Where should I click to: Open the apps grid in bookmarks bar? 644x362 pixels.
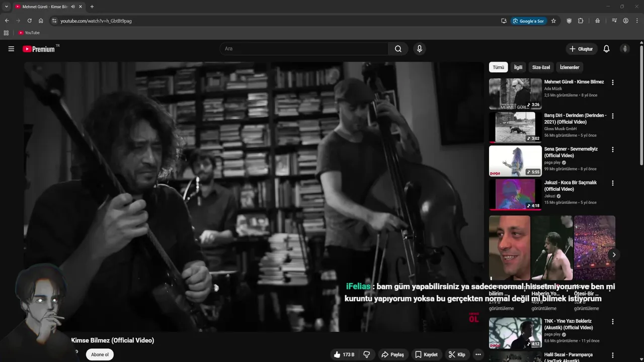6,33
